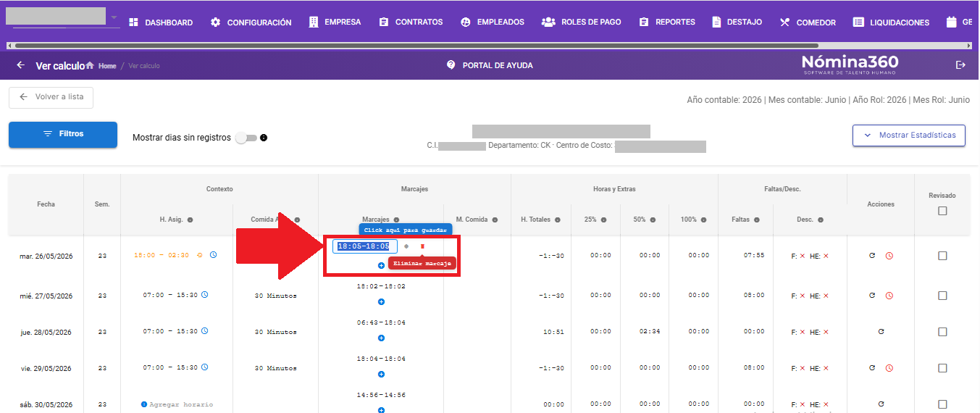Click the info icon beside 100% header
The width and height of the screenshot is (980, 413).
(704, 220)
